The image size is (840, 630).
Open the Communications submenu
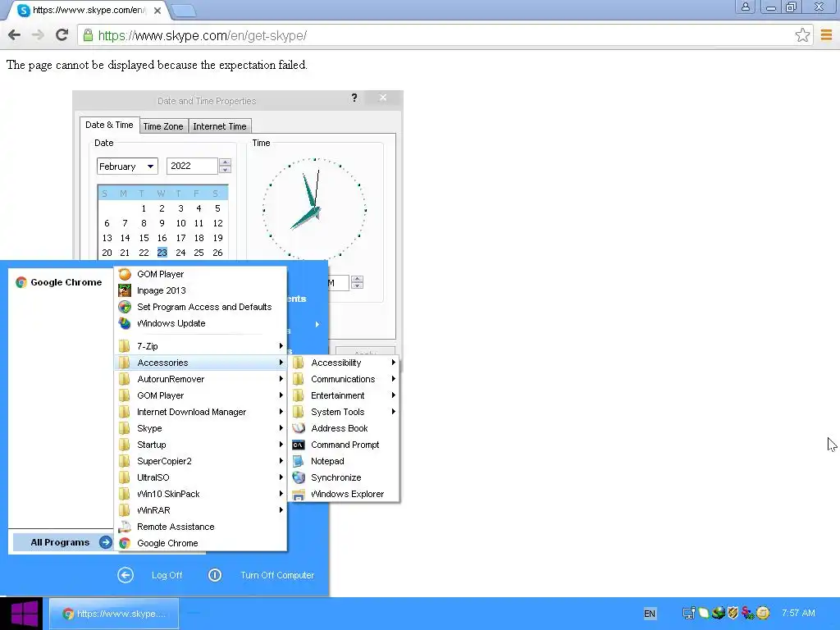[344, 379]
